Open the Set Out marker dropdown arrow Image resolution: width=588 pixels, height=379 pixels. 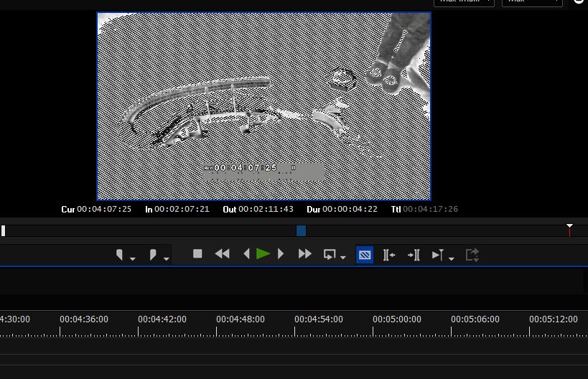pos(167,258)
